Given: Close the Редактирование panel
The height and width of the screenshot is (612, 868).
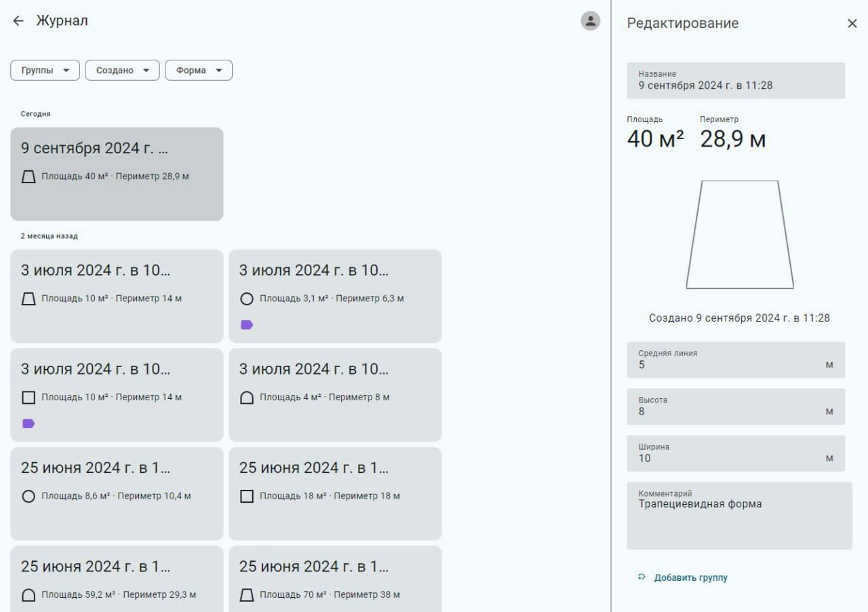Looking at the screenshot, I should [x=852, y=24].
